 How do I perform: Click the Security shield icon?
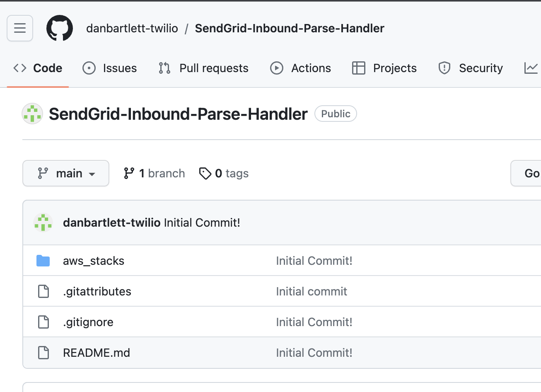[444, 68]
